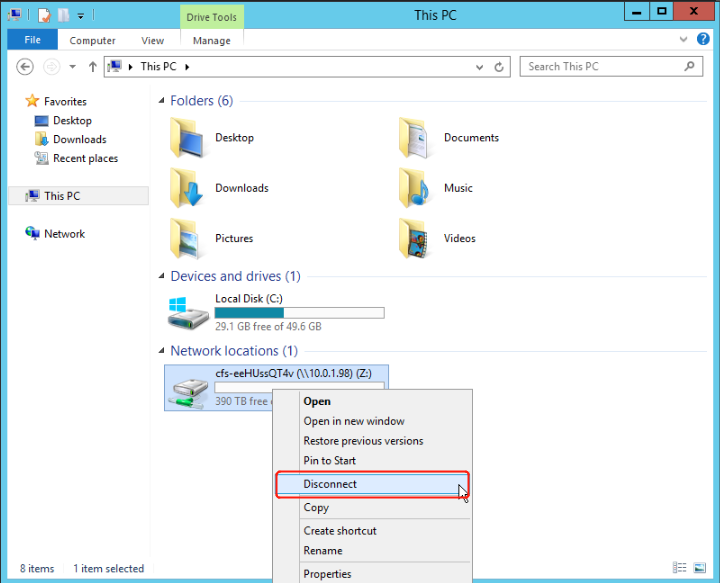This screenshot has width=720, height=583.
Task: Select the Documents folder icon
Action: pyautogui.click(x=414, y=138)
